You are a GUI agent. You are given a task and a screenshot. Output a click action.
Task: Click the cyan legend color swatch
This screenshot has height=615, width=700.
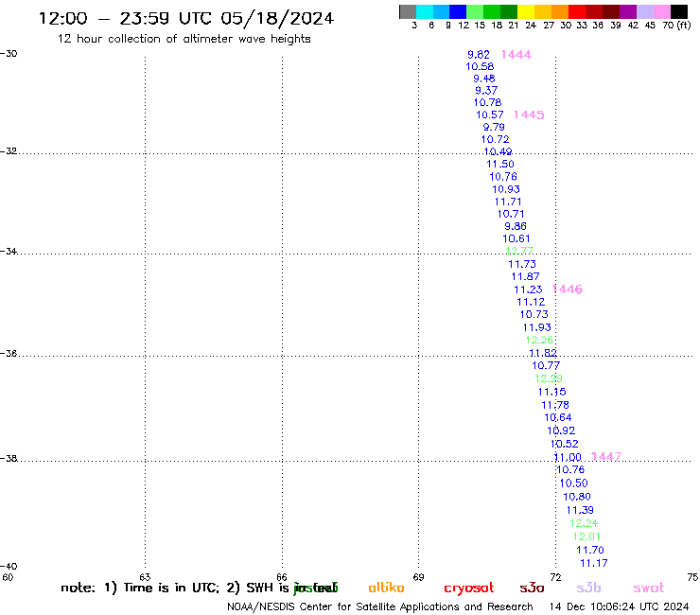click(425, 11)
